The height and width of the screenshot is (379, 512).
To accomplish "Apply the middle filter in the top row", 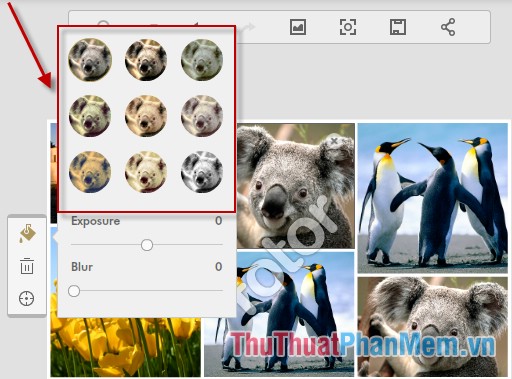I will tap(146, 59).
